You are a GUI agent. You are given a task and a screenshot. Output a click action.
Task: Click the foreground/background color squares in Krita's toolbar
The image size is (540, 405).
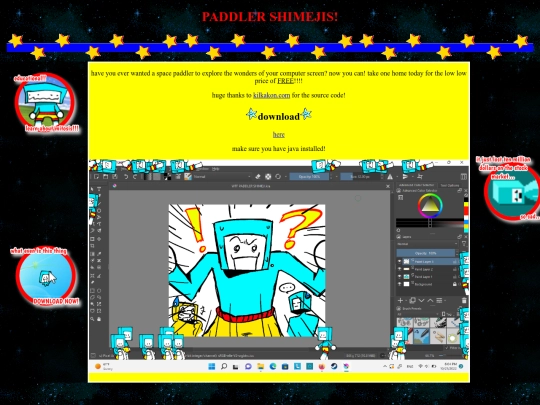[x=167, y=177]
